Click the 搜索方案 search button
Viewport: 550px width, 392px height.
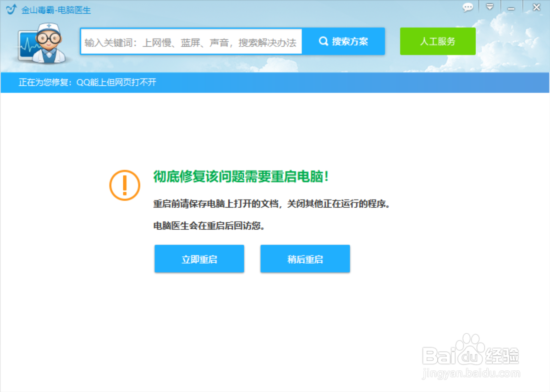pos(344,41)
